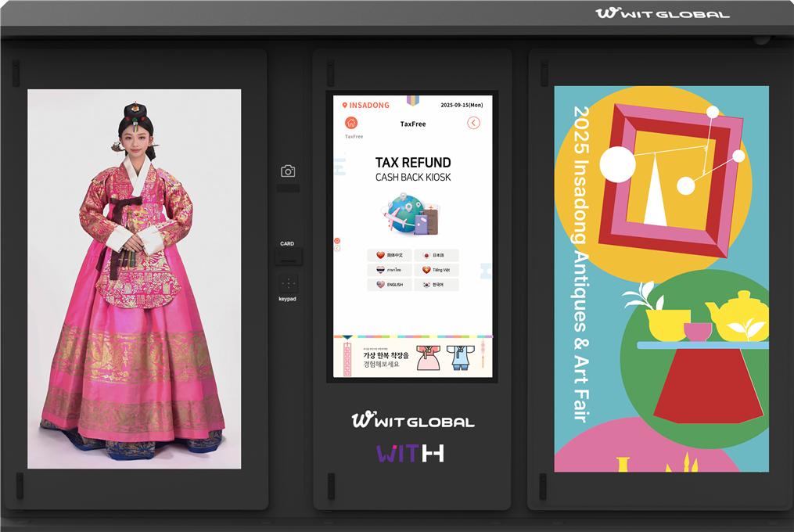Tap the camera icon on kiosk

(288, 171)
